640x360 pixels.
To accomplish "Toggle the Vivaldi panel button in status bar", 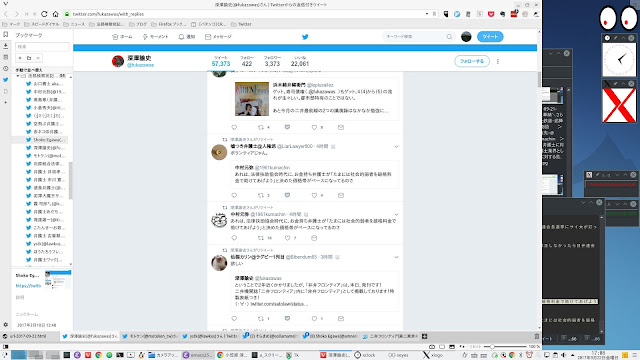I will coord(5,347).
